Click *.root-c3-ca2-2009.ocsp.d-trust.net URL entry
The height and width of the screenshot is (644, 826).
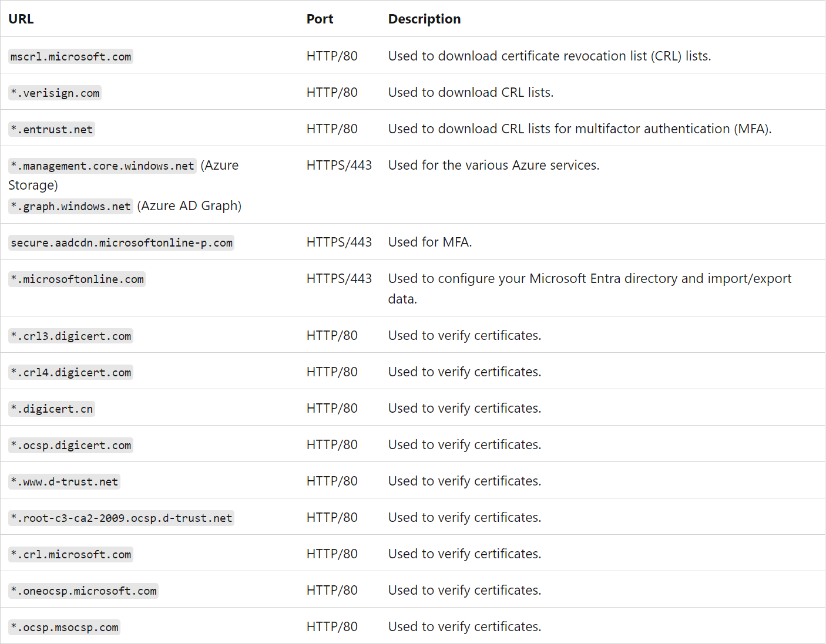[121, 518]
